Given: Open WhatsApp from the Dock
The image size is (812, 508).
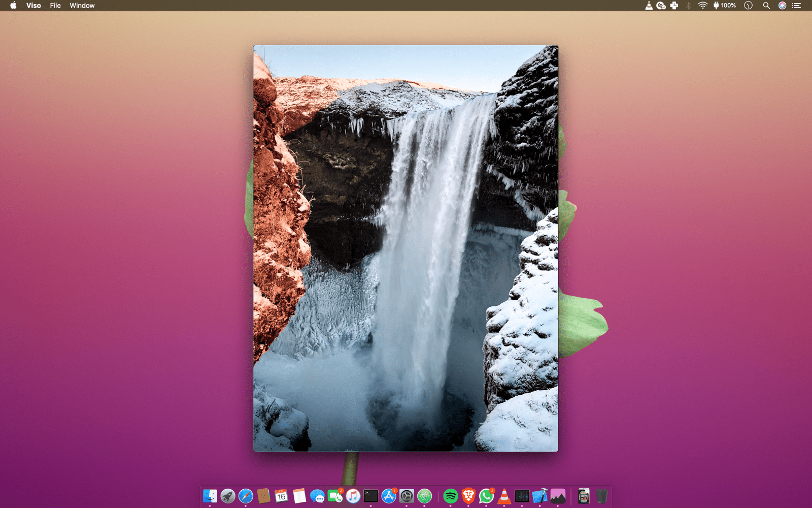Looking at the screenshot, I should tap(486, 496).
